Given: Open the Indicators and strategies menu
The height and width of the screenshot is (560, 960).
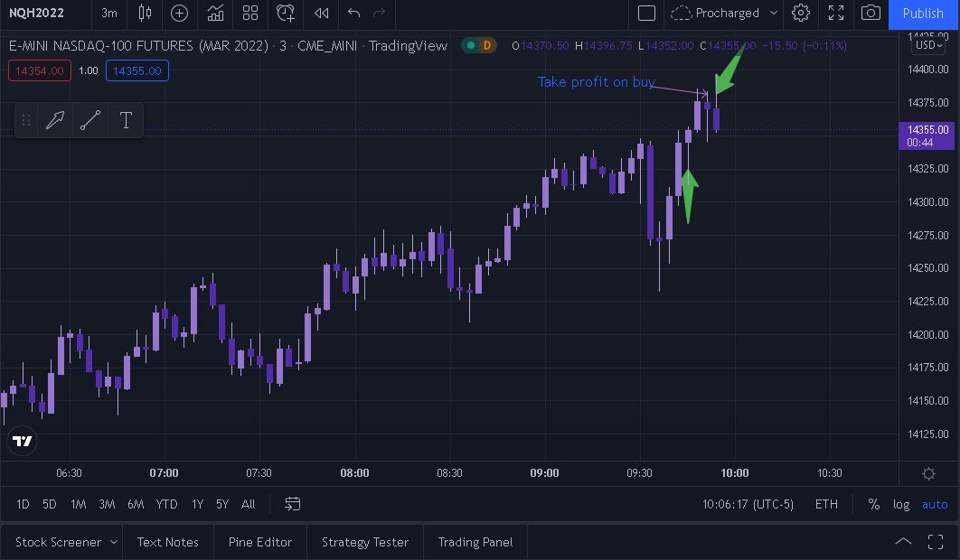Looking at the screenshot, I should [x=215, y=13].
